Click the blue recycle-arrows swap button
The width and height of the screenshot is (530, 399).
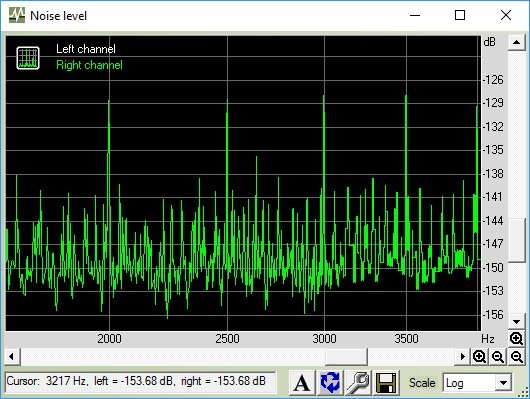coord(330,383)
